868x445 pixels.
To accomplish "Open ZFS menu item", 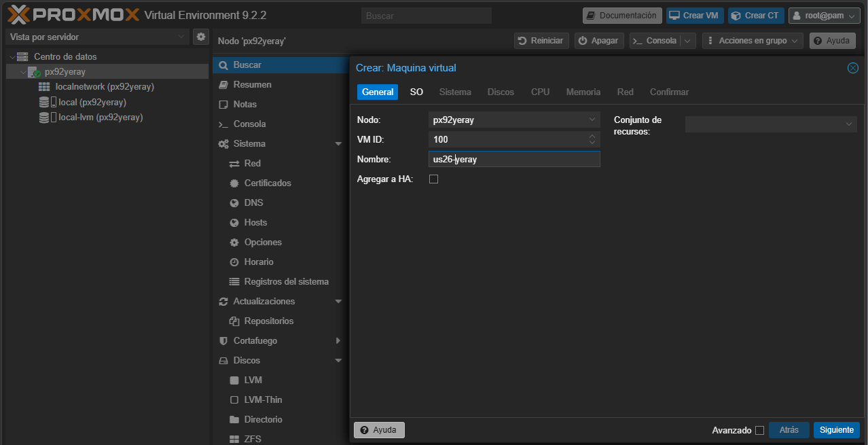I will (x=281, y=439).
